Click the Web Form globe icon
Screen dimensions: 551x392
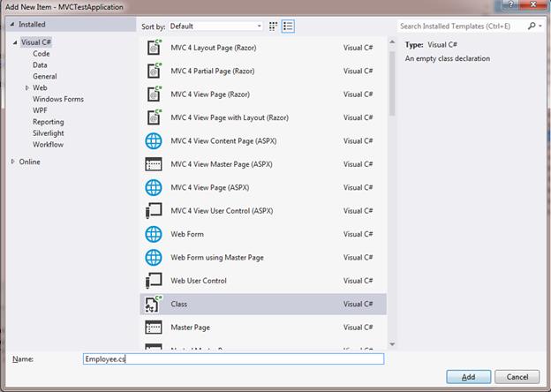click(153, 234)
